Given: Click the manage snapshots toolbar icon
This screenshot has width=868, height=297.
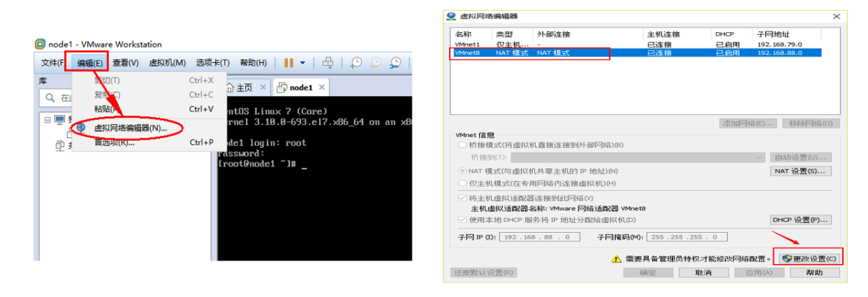Looking at the screenshot, I should click(395, 63).
